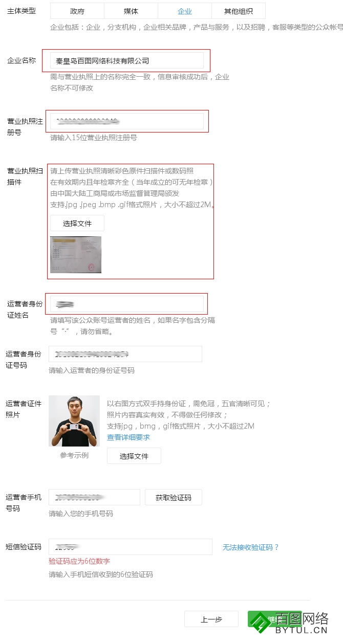Click the 上一步 previous step button
The height and width of the screenshot is (644, 343).
coord(211,619)
